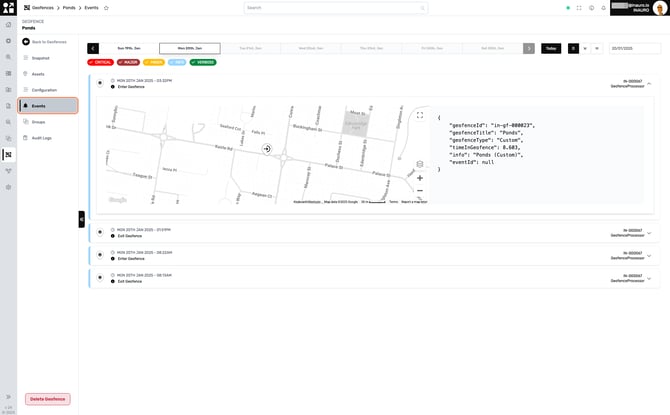The image size is (670, 415).
Task: Expand the 01:01PM Exit Geofence event
Action: coord(649,233)
